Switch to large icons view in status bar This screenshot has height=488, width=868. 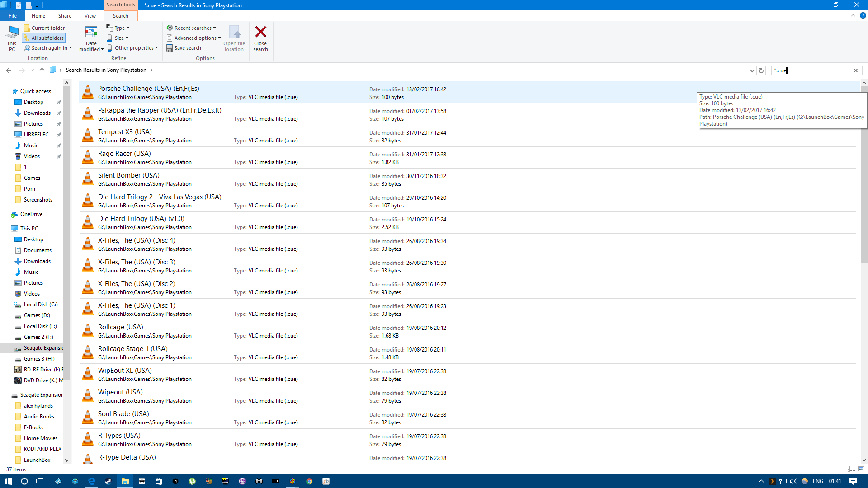861,469
